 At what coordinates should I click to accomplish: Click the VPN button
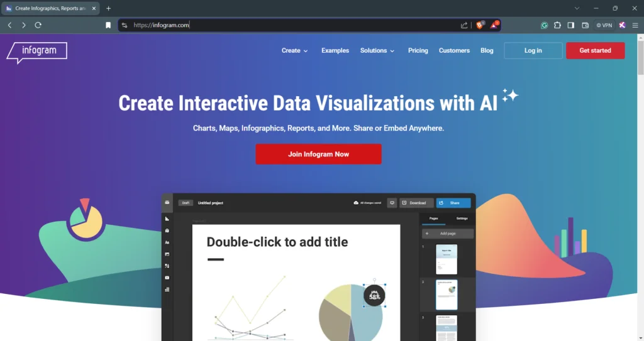point(604,25)
